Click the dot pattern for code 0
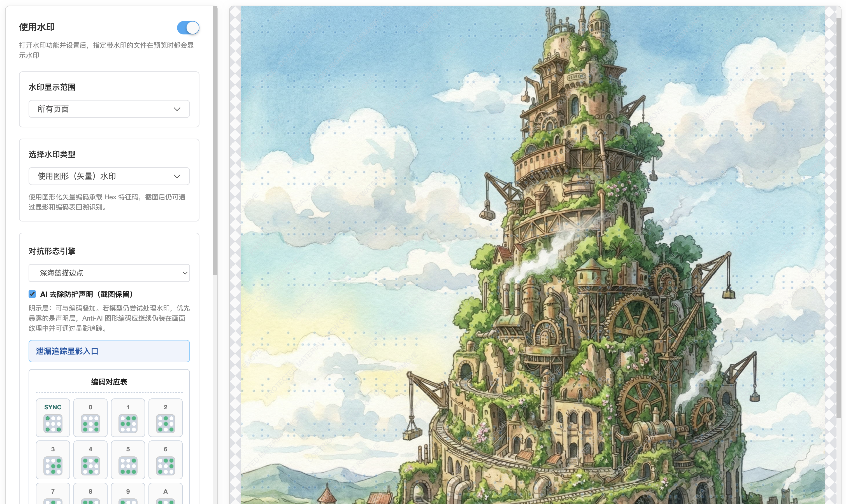This screenshot has height=504, width=846. [90, 424]
